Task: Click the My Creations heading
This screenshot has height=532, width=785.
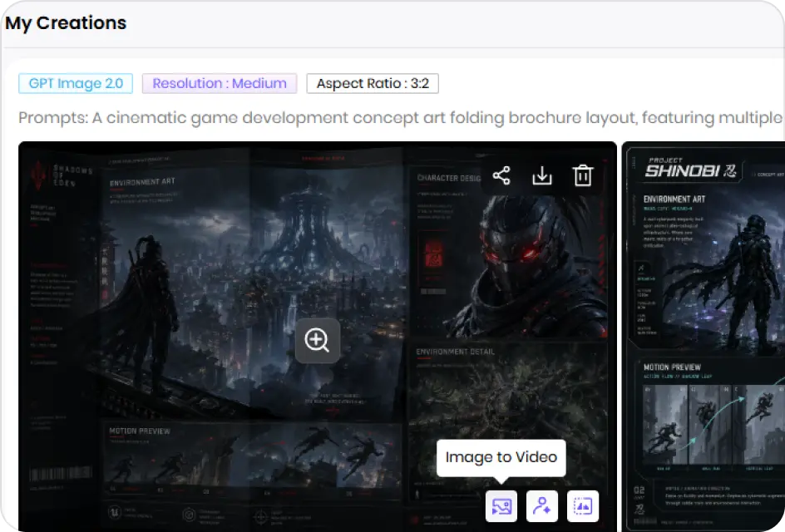Action: (66, 23)
